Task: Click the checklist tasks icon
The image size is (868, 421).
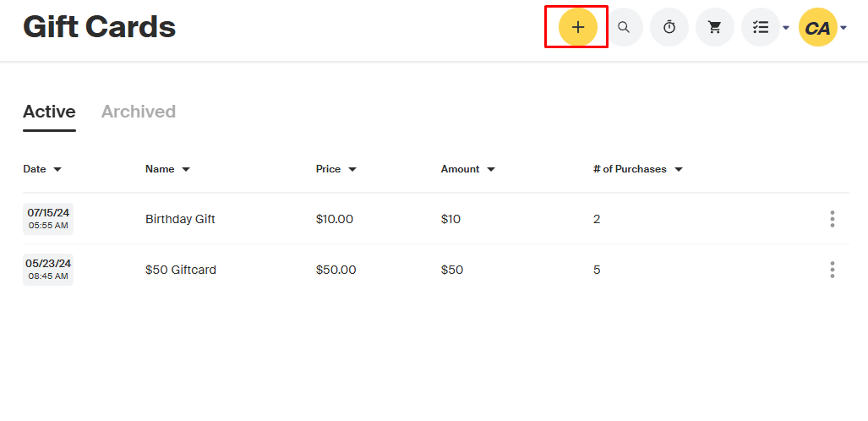Action: [x=761, y=27]
